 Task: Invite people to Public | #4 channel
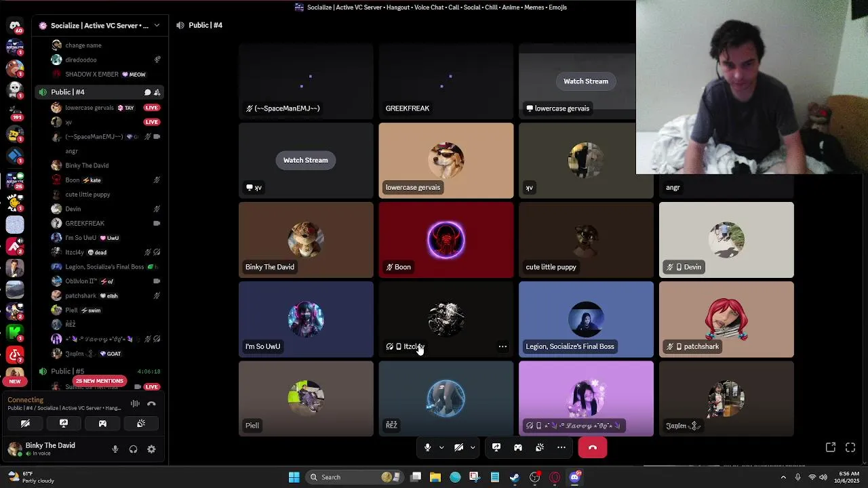[157, 92]
